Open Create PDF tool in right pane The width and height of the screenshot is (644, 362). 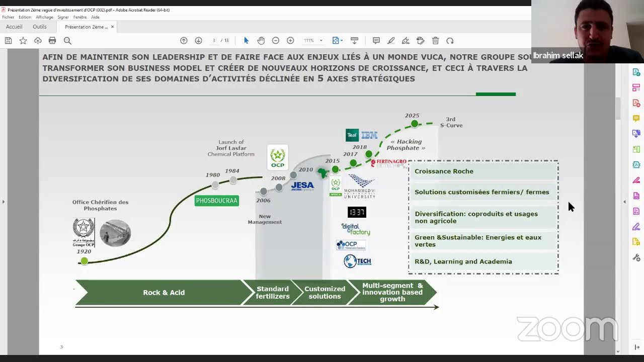[x=636, y=103]
